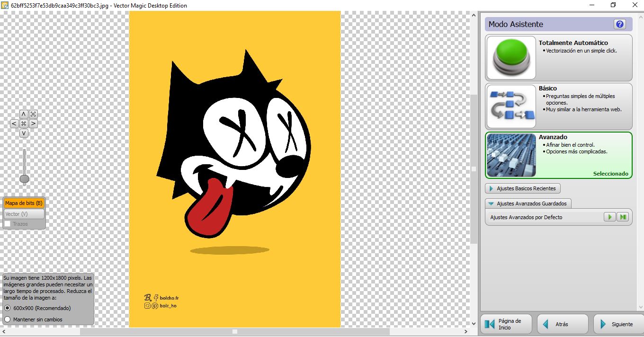This screenshot has width=644, height=337.
Task: Pan the canvas view left
Action: pos(14,124)
